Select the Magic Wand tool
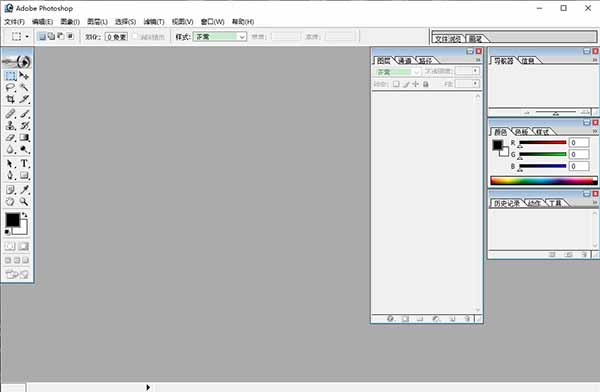 coord(24,88)
